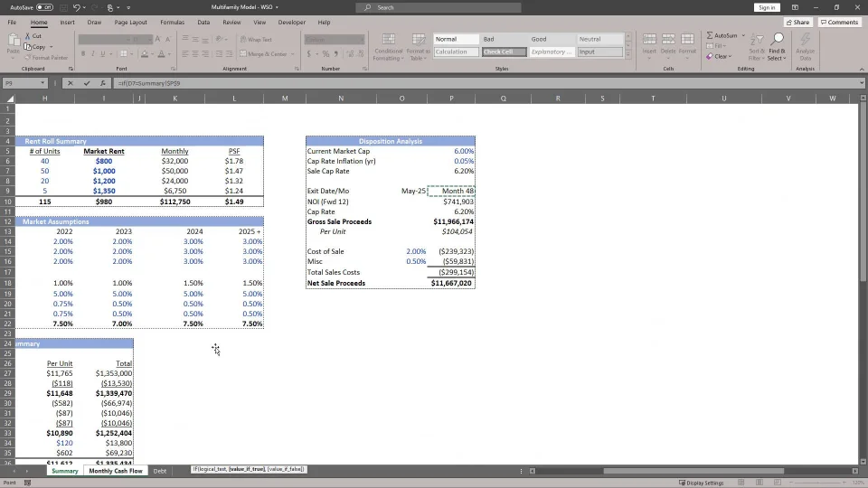Toggle the AutoSave switch
Screen dimensions: 868x488
[x=44, y=8]
